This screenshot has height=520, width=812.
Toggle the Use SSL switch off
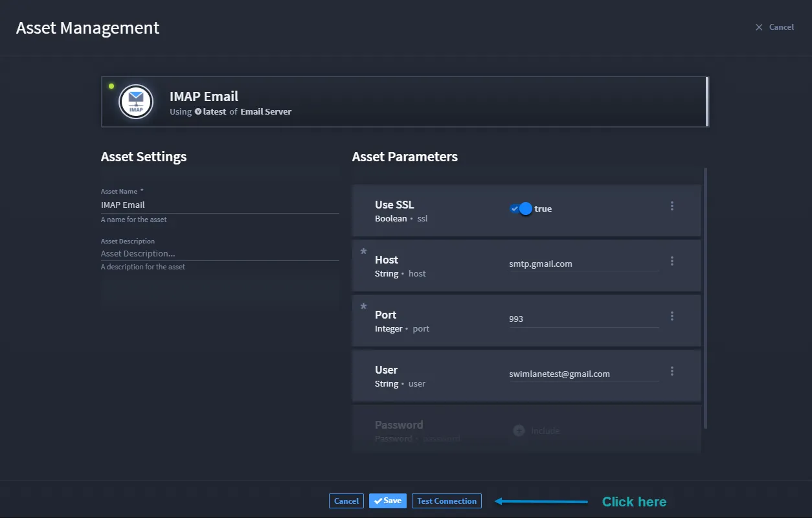(x=521, y=209)
